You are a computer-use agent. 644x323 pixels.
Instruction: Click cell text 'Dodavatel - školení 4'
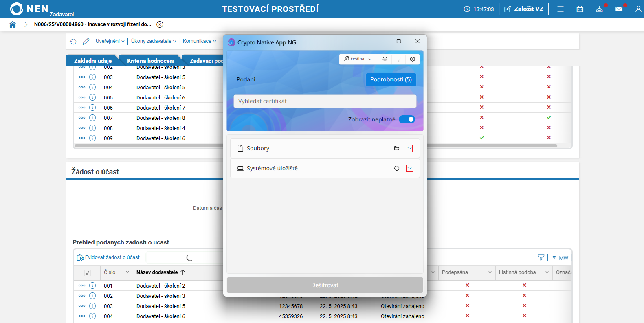point(161,128)
